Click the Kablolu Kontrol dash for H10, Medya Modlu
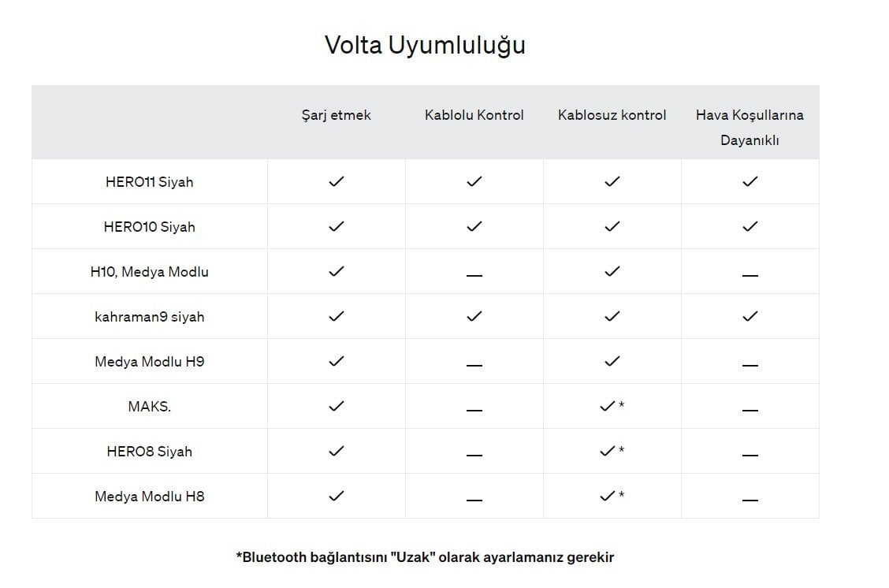The height and width of the screenshot is (588, 889). pyautogui.click(x=474, y=275)
